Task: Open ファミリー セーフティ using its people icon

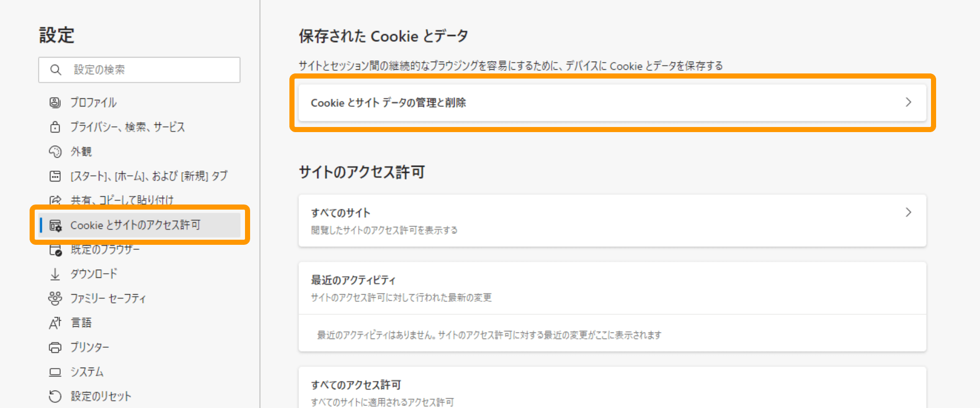Action: tap(55, 298)
